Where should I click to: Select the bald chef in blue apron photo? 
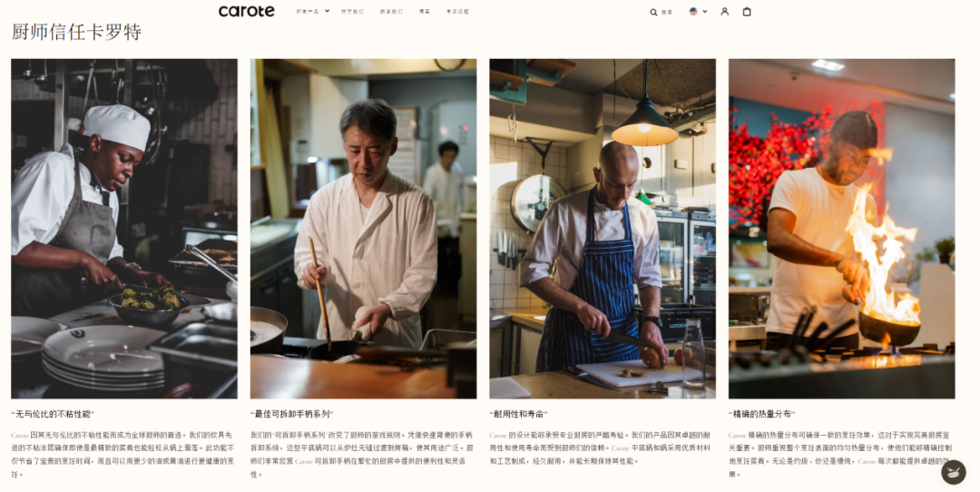tap(603, 228)
